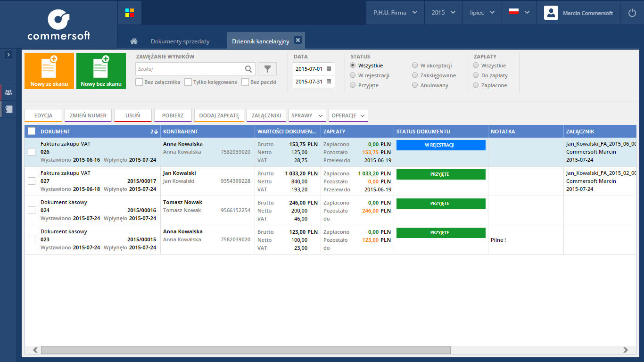
Task: Select status Anulowany radio
Action: pos(415,85)
